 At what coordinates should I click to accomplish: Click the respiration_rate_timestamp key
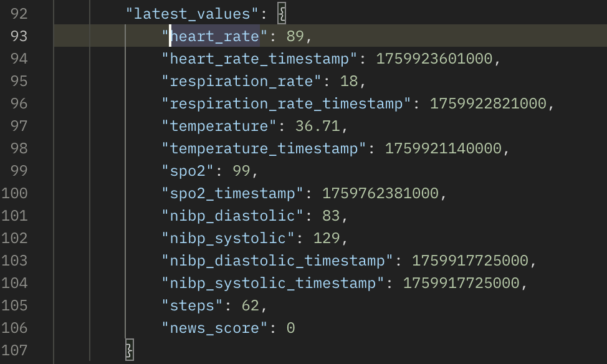tap(290, 103)
